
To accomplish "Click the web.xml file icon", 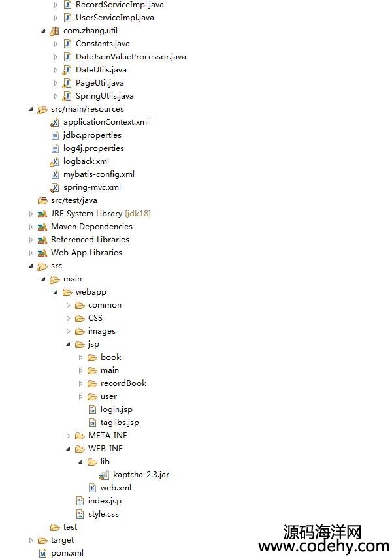I will [92, 488].
